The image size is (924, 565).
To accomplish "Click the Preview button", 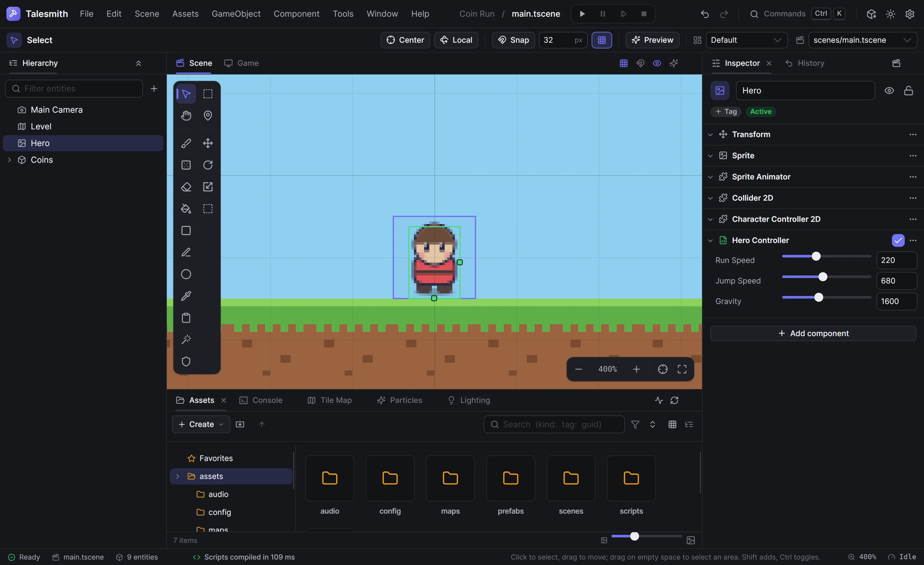I will [x=652, y=40].
